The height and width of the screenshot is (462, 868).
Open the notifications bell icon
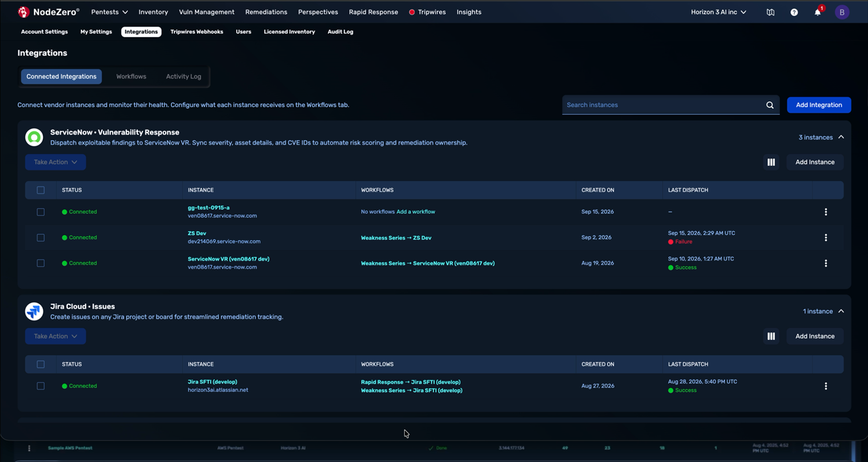pos(818,12)
